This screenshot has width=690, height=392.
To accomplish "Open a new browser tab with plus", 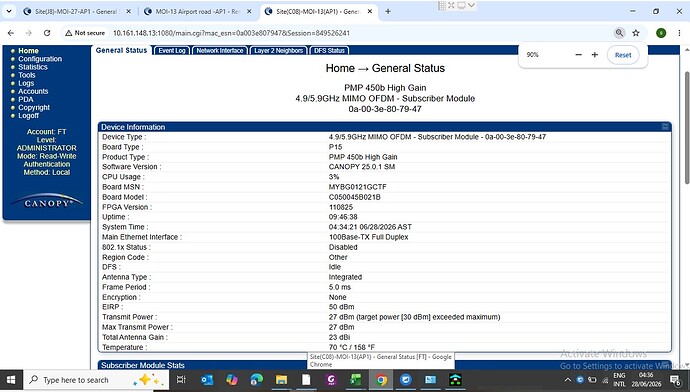I will pyautogui.click(x=388, y=11).
